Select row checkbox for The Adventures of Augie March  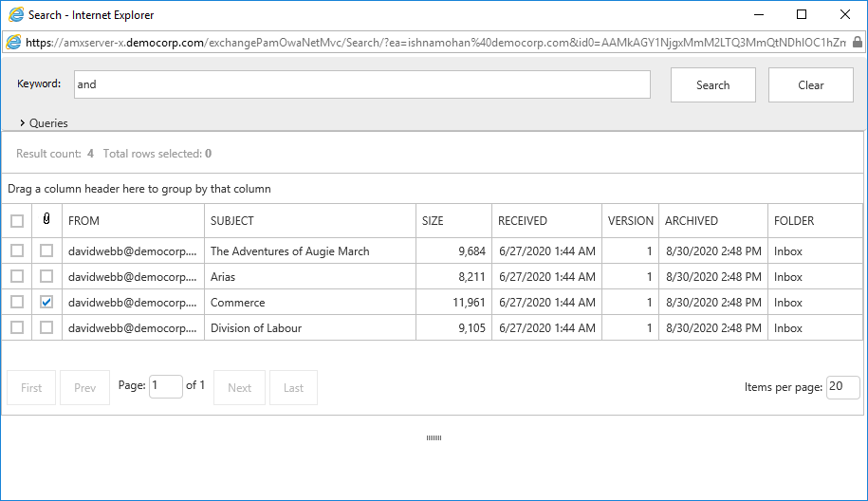17,251
